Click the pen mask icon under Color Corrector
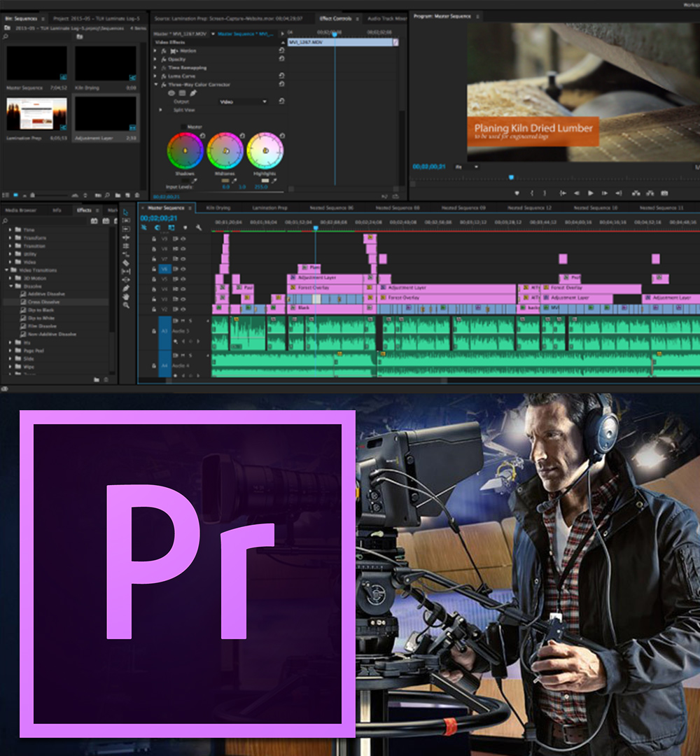 [x=193, y=93]
